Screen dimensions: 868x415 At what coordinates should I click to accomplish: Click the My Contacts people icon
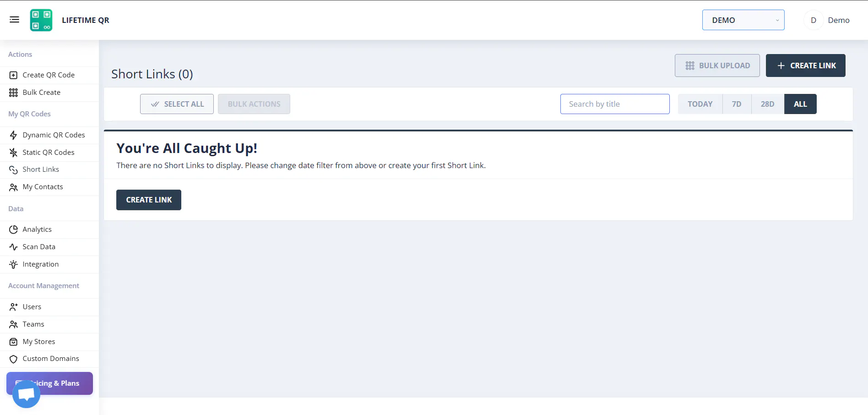(13, 187)
